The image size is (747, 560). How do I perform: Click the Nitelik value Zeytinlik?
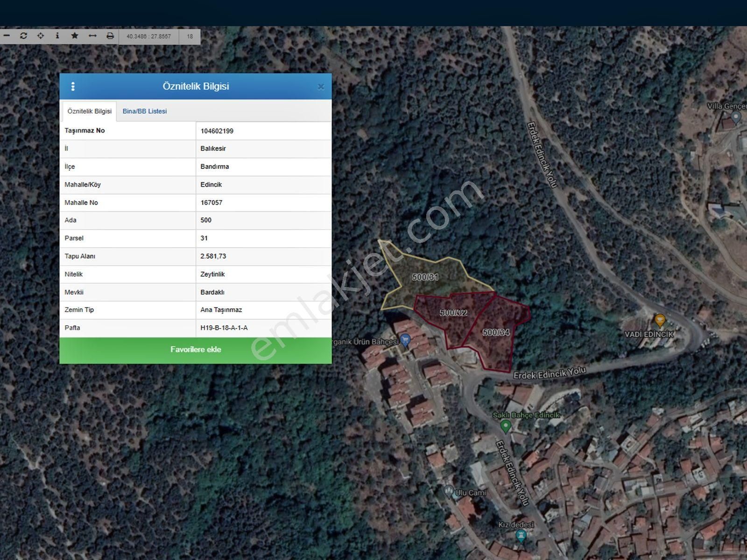click(213, 274)
